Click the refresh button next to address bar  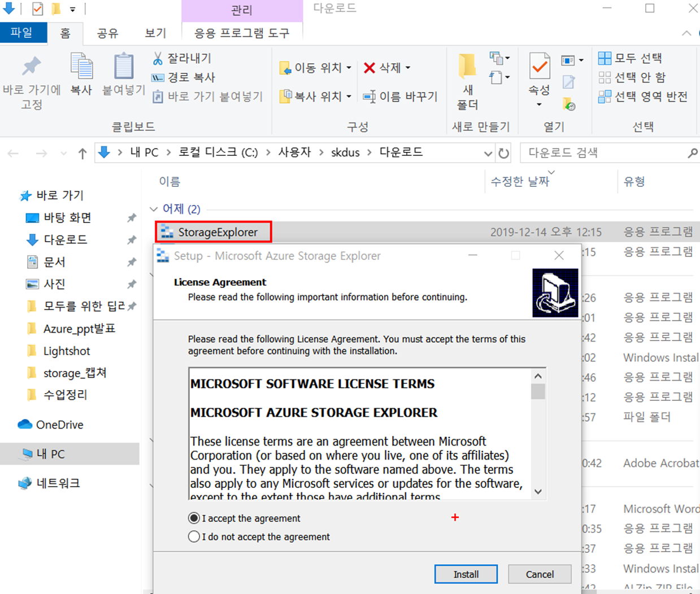pyautogui.click(x=503, y=153)
